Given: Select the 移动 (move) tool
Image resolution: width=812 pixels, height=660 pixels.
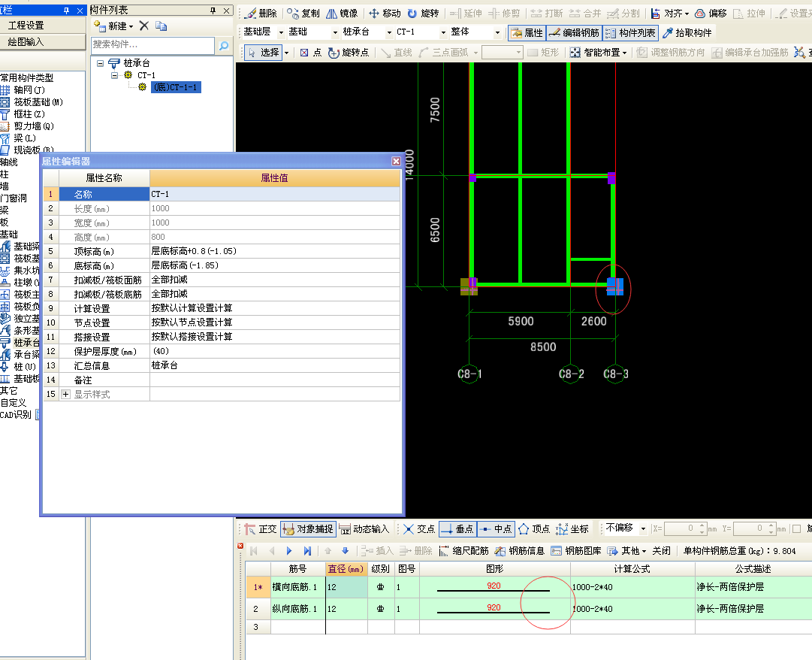Looking at the screenshot, I should point(385,13).
